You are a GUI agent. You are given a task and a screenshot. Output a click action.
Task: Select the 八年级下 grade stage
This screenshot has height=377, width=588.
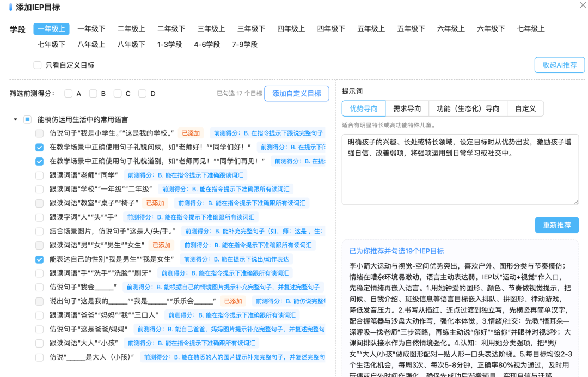point(131,45)
